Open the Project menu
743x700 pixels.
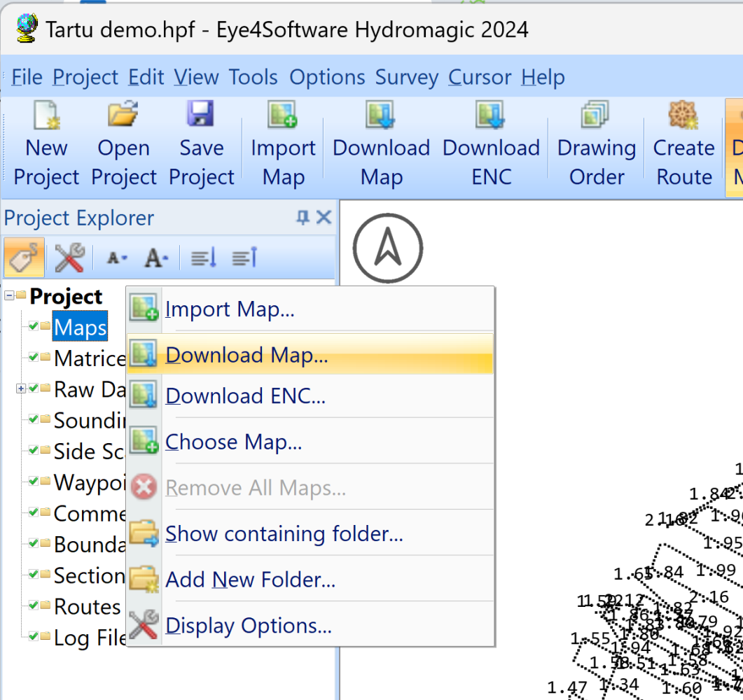(85, 77)
